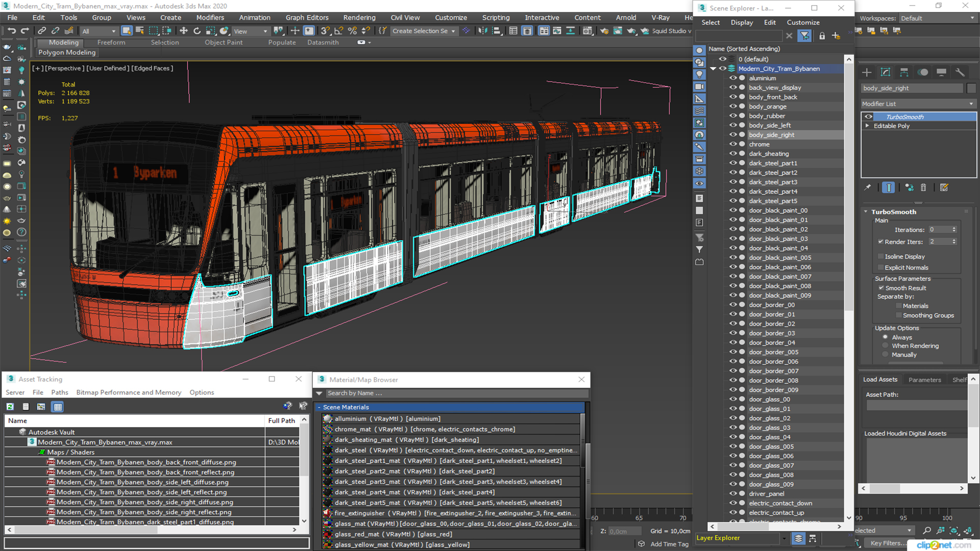This screenshot has height=551, width=980.
Task: Click Bitmap Performance and Memory menu
Action: pos(129,392)
